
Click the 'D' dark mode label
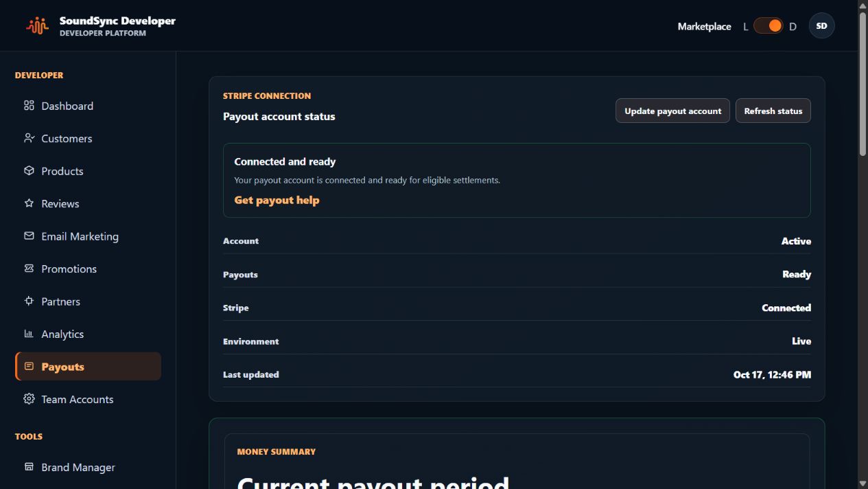pyautogui.click(x=793, y=27)
